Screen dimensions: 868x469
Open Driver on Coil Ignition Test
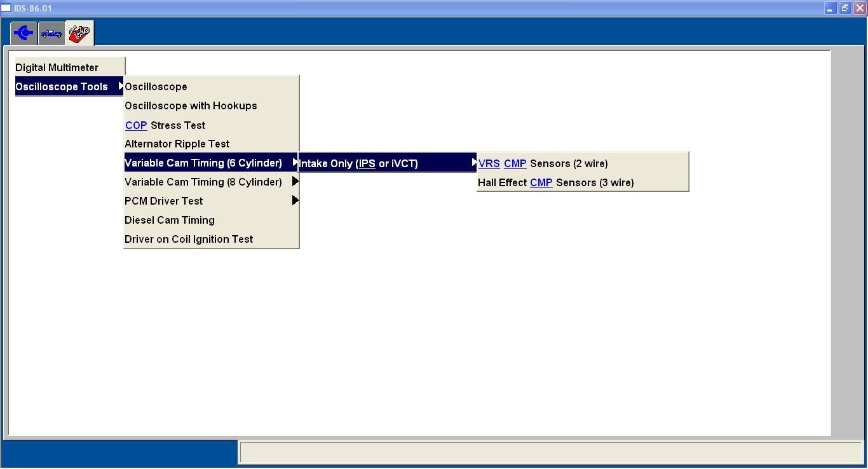(189, 239)
